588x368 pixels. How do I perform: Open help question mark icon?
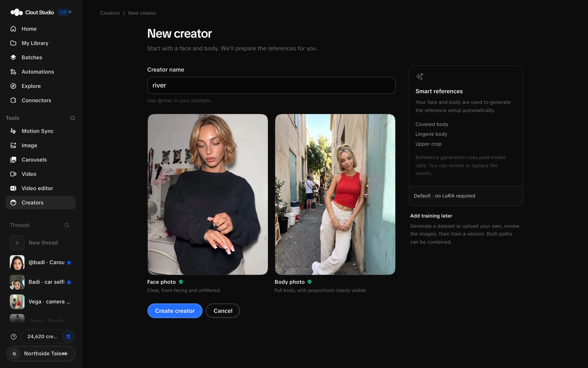14,337
